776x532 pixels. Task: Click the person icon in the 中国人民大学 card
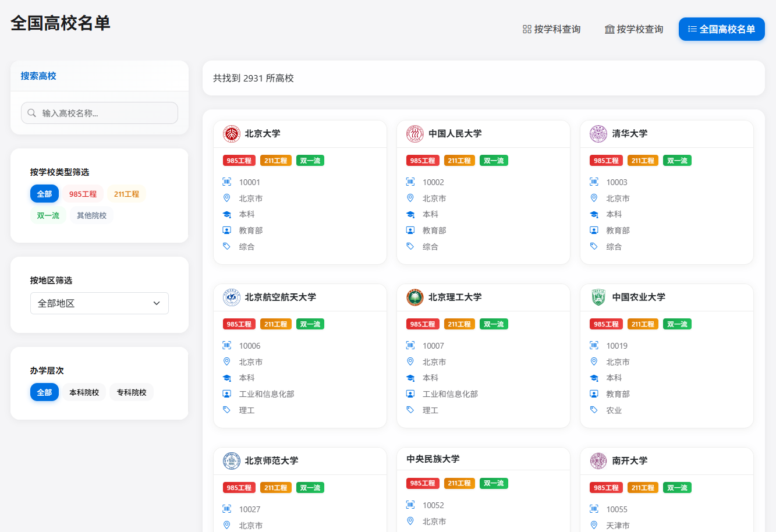410,230
